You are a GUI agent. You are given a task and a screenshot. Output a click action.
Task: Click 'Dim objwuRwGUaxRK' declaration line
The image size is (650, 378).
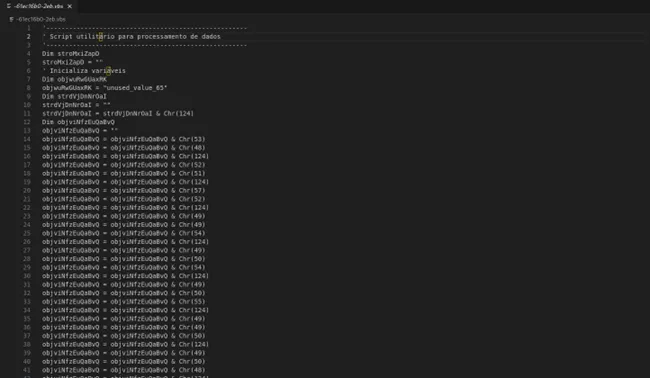[x=74, y=79]
